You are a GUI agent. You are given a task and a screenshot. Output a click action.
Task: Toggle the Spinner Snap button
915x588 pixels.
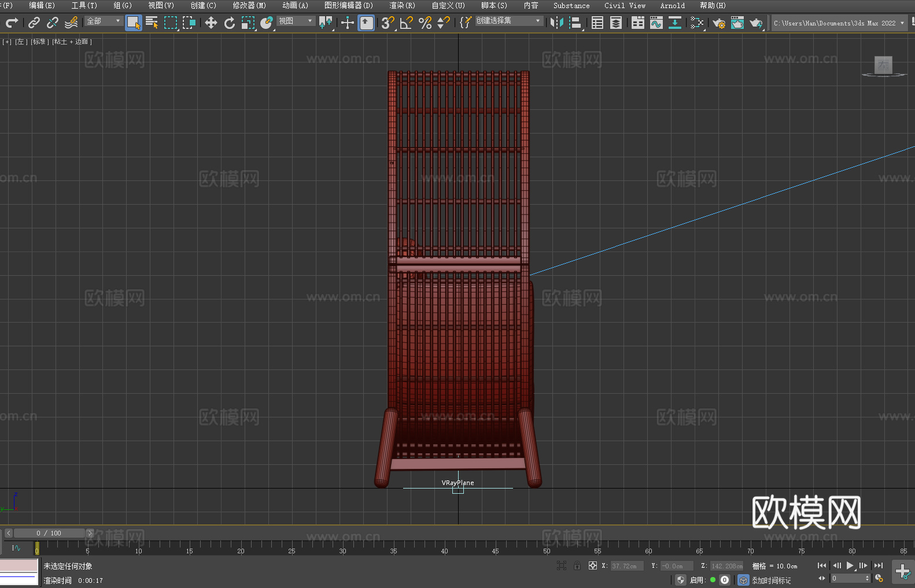tap(444, 23)
